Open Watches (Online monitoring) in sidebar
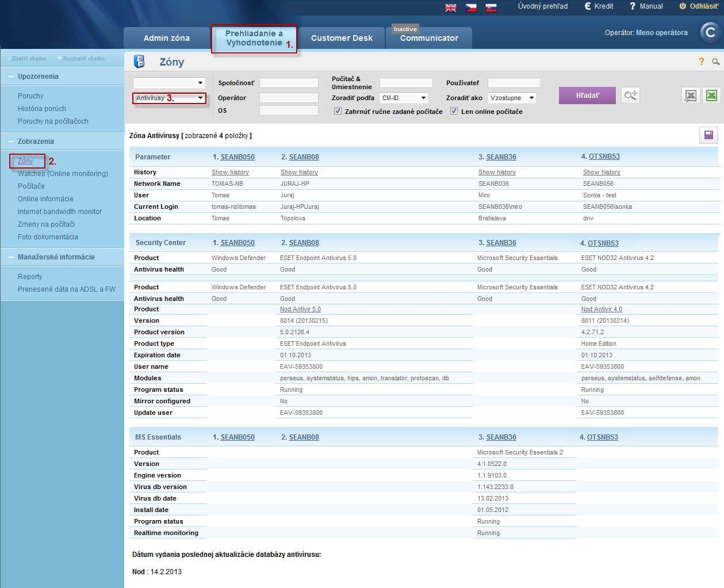The image size is (724, 588). tap(63, 174)
